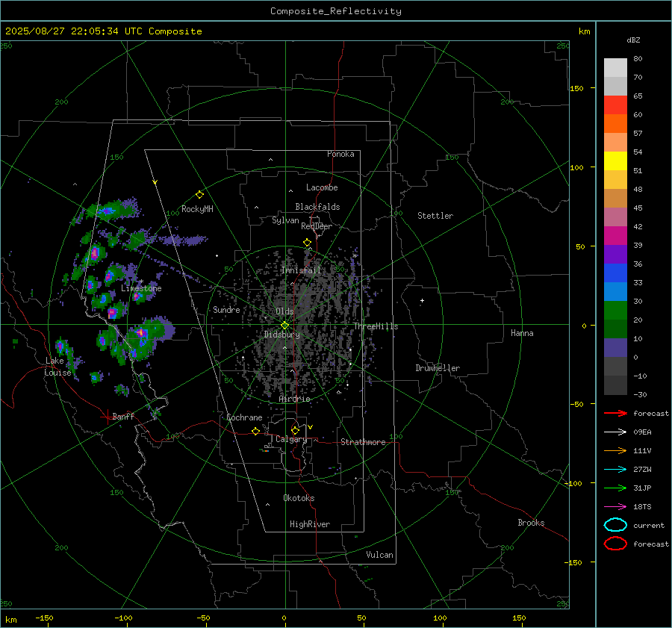Click the 'current' legend text
The image size is (672, 628).
(649, 526)
